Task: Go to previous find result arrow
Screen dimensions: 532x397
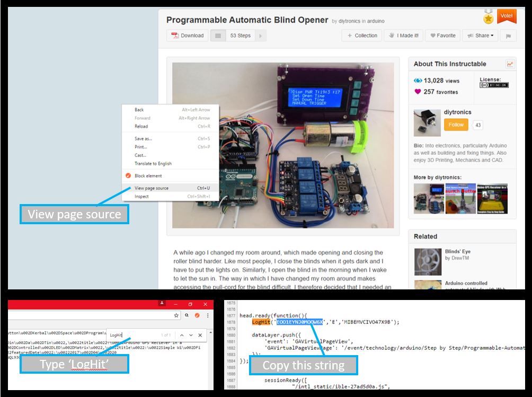Action: [182, 335]
